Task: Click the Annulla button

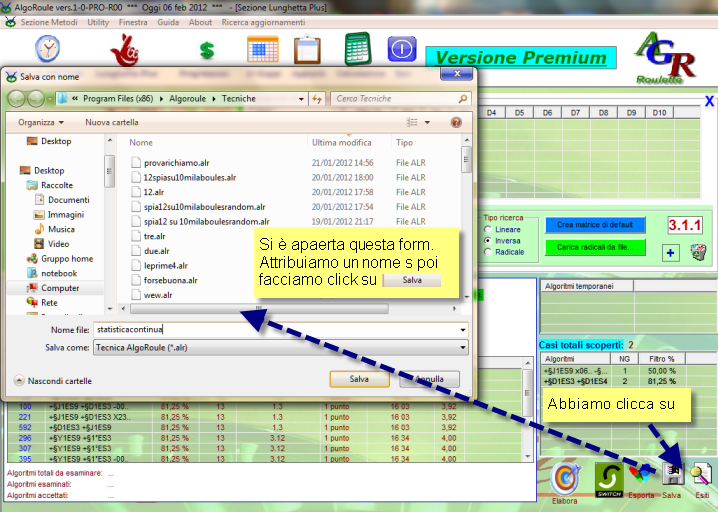Action: (430, 379)
